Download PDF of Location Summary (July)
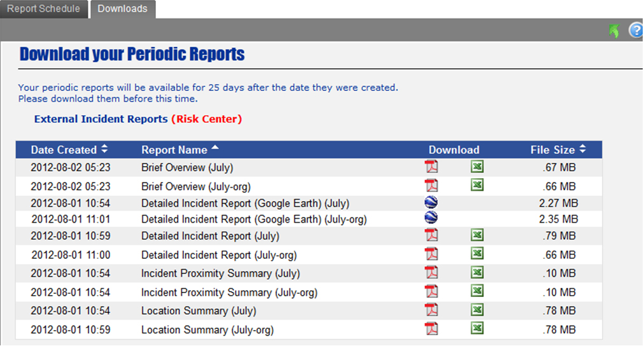 pyautogui.click(x=431, y=310)
